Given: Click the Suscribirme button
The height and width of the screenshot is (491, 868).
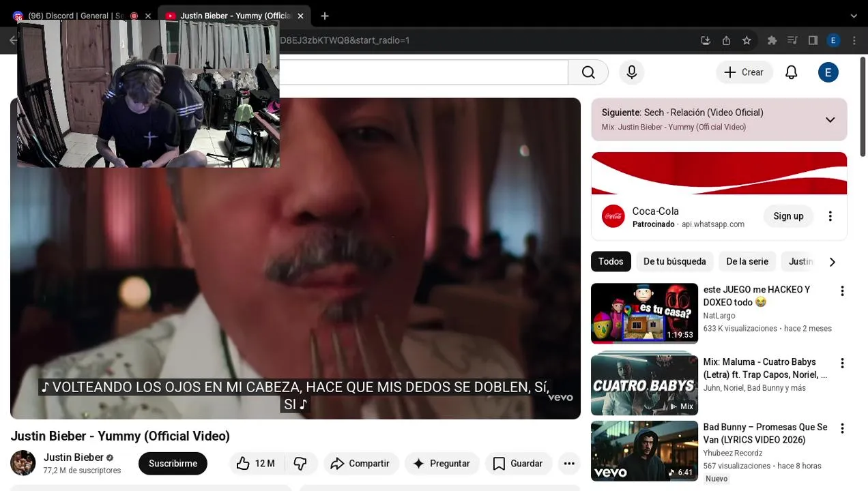Looking at the screenshot, I should pyautogui.click(x=173, y=464).
